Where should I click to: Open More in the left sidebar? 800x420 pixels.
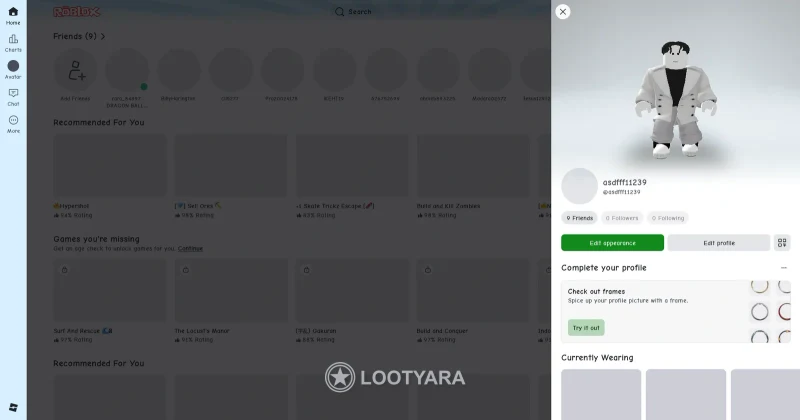[13, 124]
